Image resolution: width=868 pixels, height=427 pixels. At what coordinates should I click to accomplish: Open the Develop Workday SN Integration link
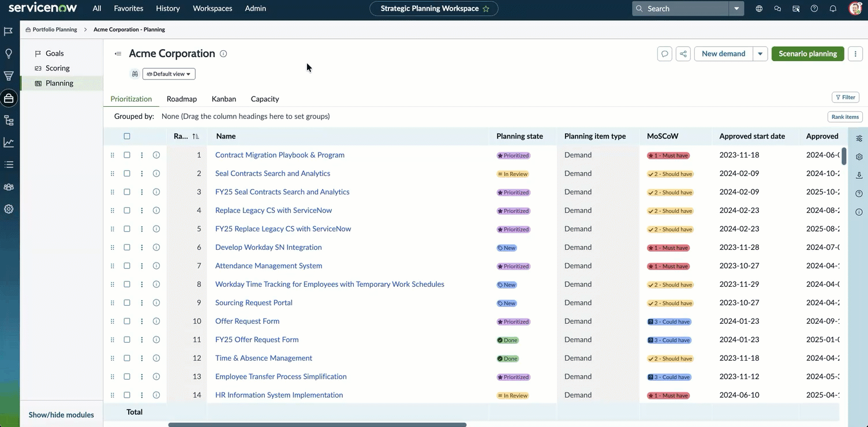pyautogui.click(x=268, y=248)
